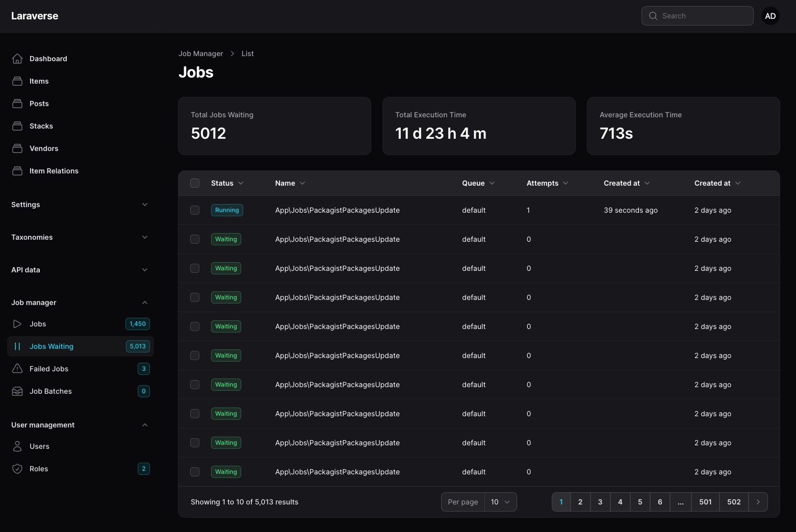
Task: Open the Per page 10 dropdown
Action: [500, 502]
